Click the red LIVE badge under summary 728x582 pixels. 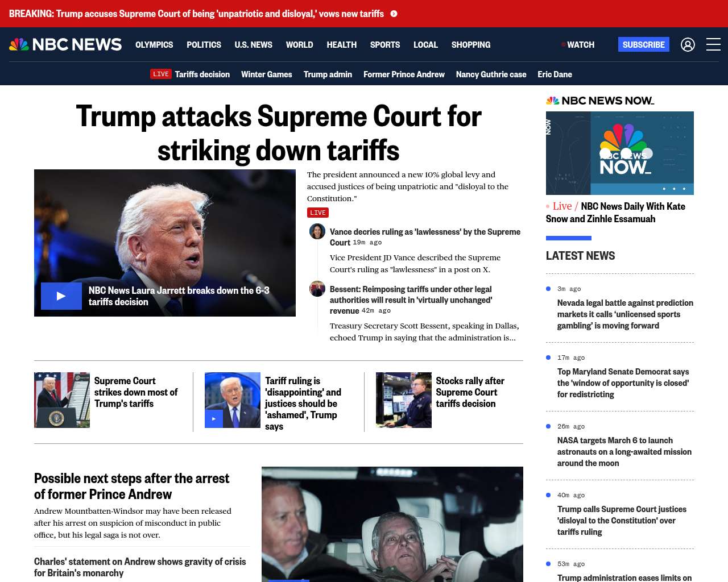tap(318, 213)
